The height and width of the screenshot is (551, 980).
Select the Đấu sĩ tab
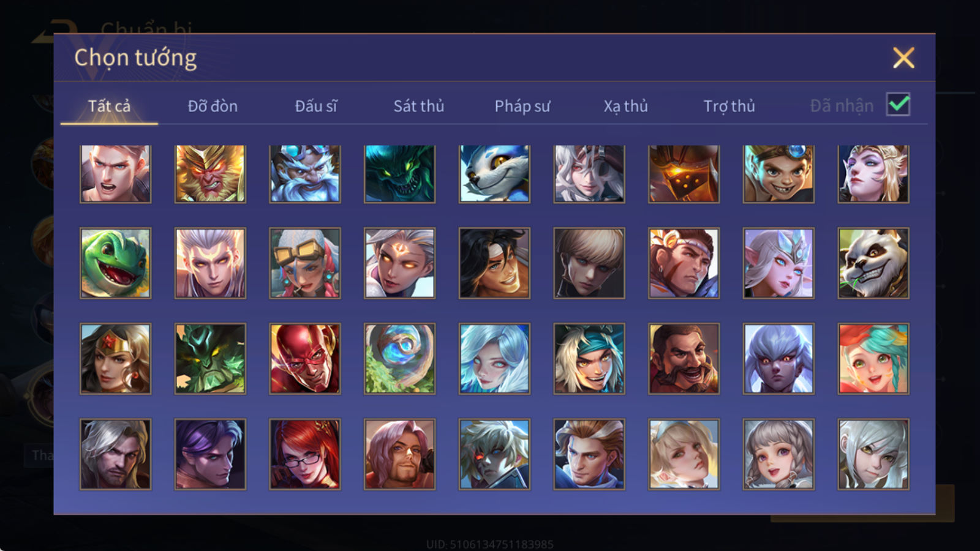[316, 106]
